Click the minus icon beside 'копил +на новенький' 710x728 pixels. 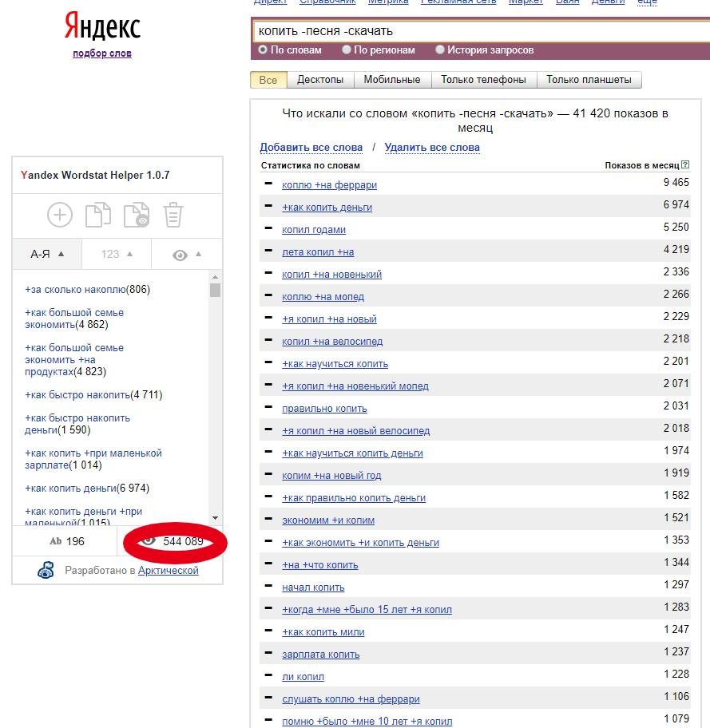click(x=268, y=272)
